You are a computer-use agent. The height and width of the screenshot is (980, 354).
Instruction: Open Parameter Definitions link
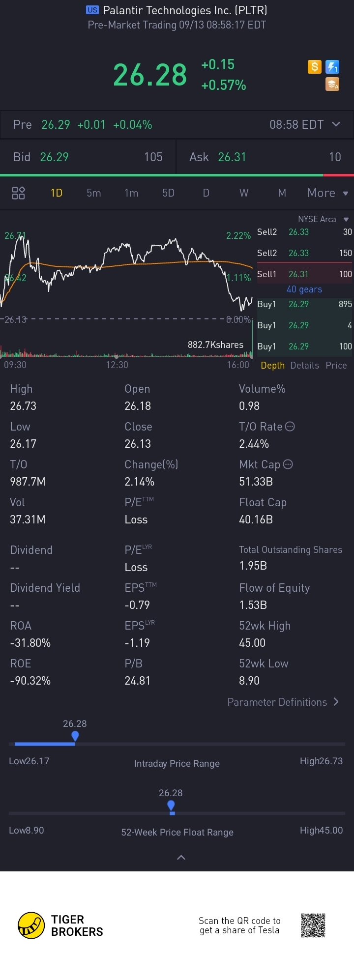point(283,702)
